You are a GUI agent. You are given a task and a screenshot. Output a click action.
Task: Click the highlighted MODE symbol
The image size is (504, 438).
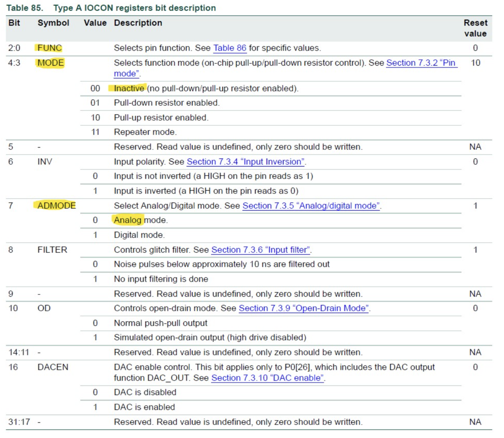pyautogui.click(x=51, y=63)
